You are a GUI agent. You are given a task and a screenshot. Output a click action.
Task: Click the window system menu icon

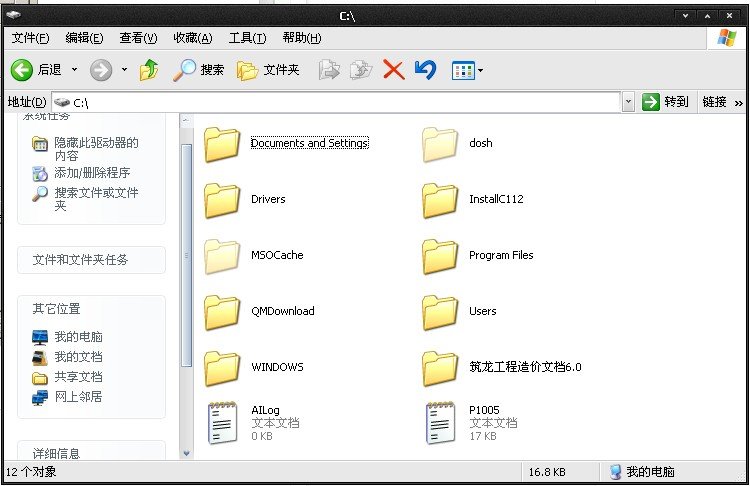tap(13, 15)
